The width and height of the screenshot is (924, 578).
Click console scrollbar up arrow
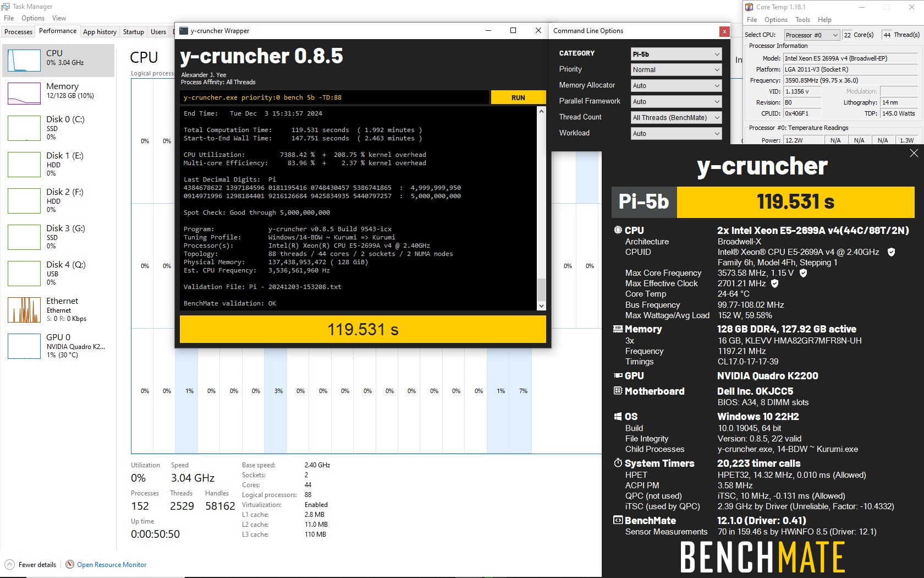[x=541, y=111]
